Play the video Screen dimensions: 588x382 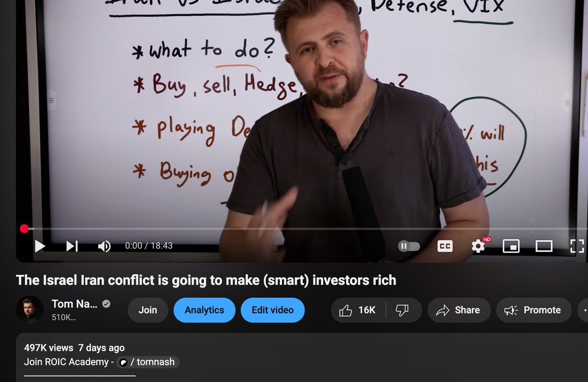[x=40, y=246]
